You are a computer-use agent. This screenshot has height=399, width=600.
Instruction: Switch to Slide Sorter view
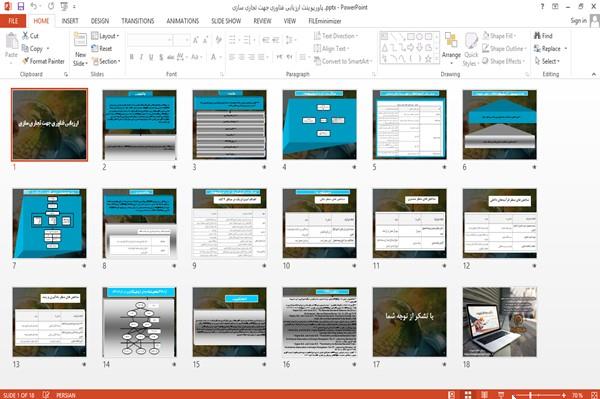pos(468,395)
